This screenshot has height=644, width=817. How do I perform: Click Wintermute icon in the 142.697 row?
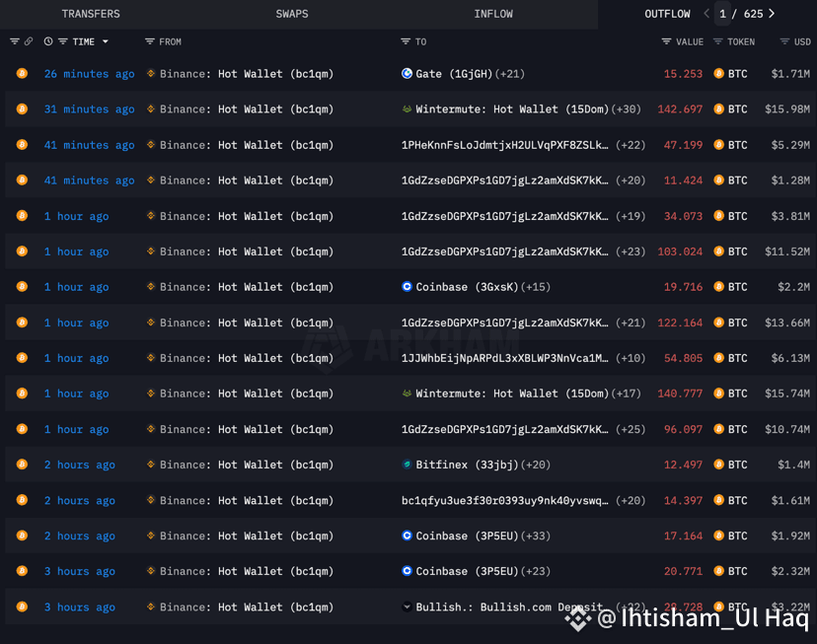click(407, 108)
